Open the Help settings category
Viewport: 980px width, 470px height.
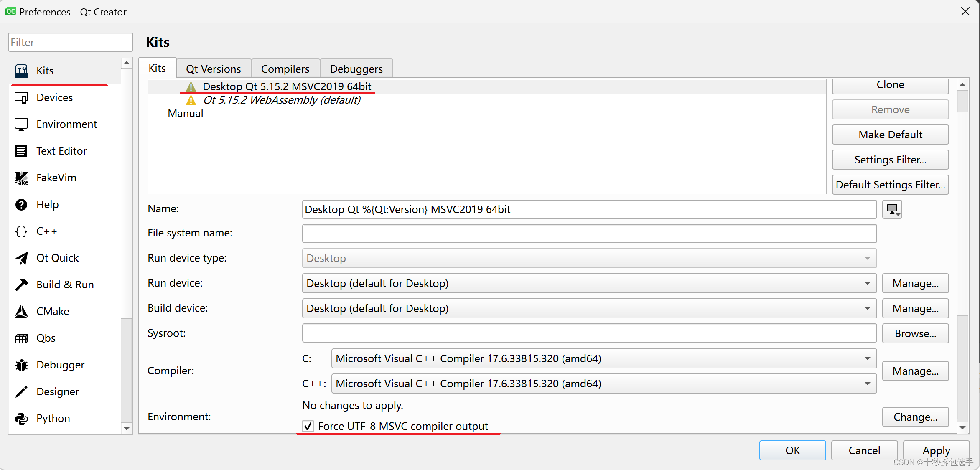pos(65,204)
